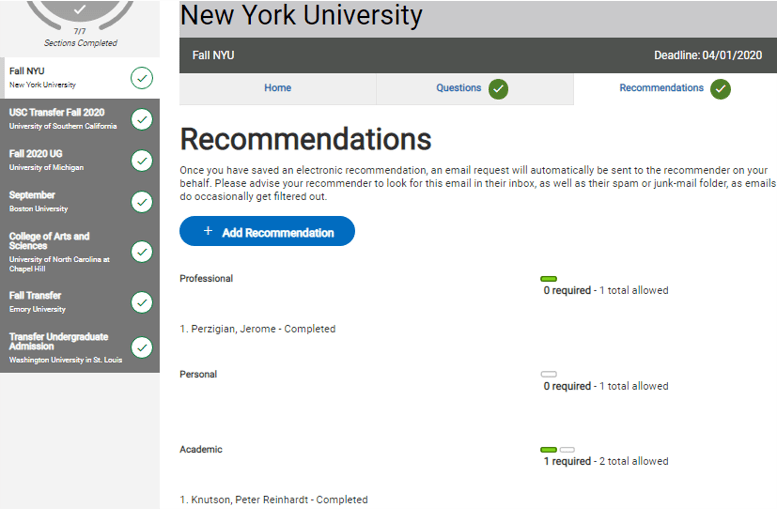777x509 pixels.
Task: Select the Recommendations tab
Action: (661, 88)
